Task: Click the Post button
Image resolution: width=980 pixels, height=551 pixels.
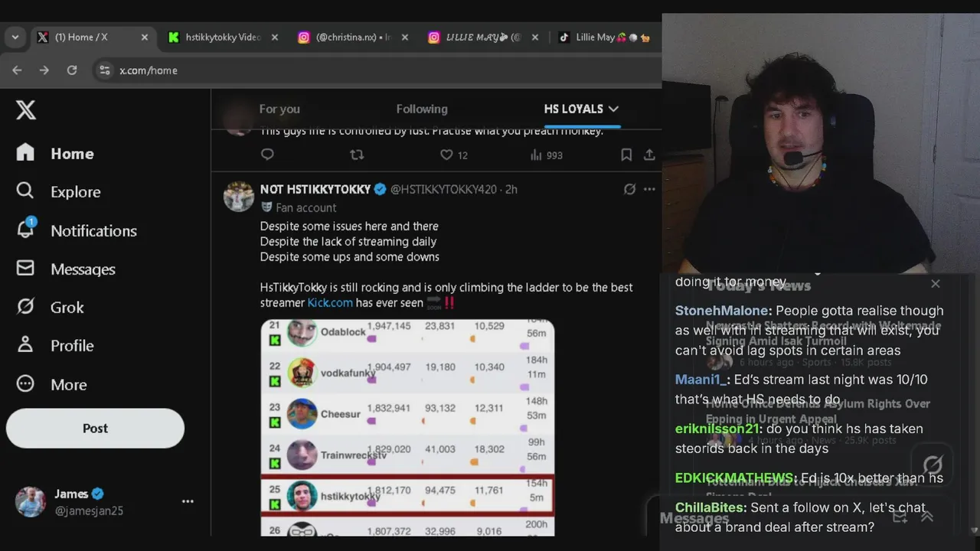Action: [95, 429]
